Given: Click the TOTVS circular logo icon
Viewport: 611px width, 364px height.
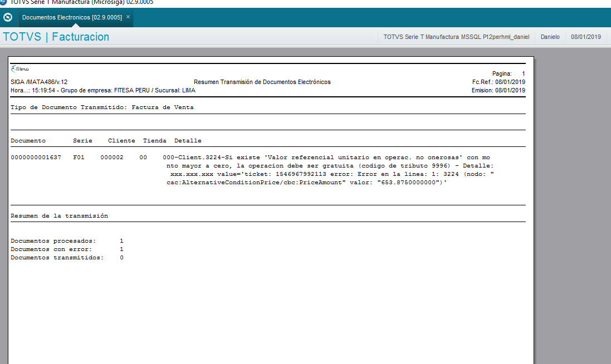Looking at the screenshot, I should pos(8,17).
